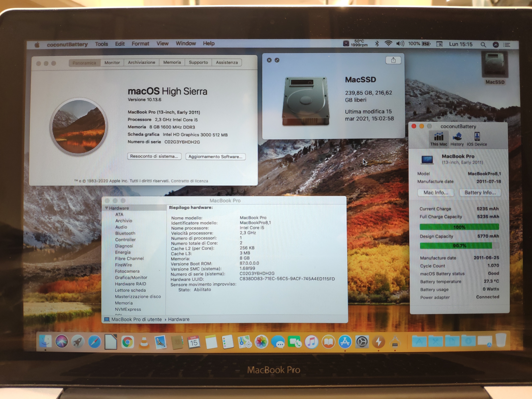Click Battery Info button in coconutBattery
Screen dimensions: 532x399
click(480, 193)
